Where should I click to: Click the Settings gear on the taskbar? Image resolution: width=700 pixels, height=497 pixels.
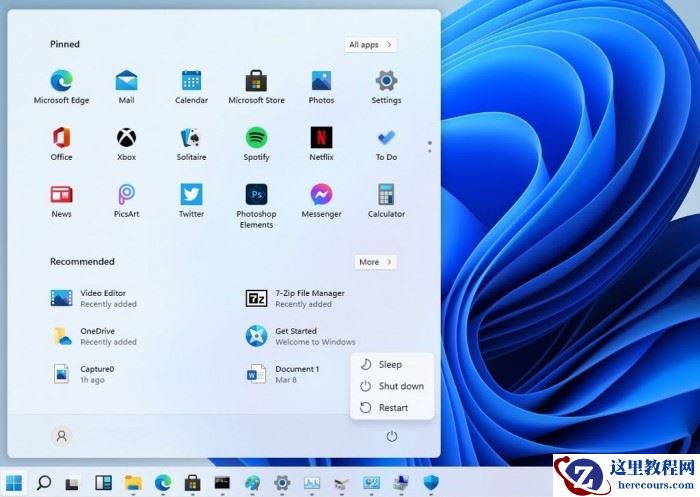click(282, 482)
